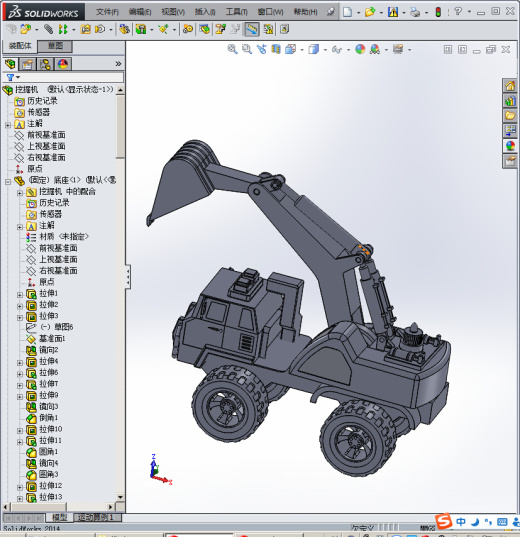Click the SolidWorks Resources home icon
Viewport: 520px width, 537px height.
pyautogui.click(x=510, y=86)
